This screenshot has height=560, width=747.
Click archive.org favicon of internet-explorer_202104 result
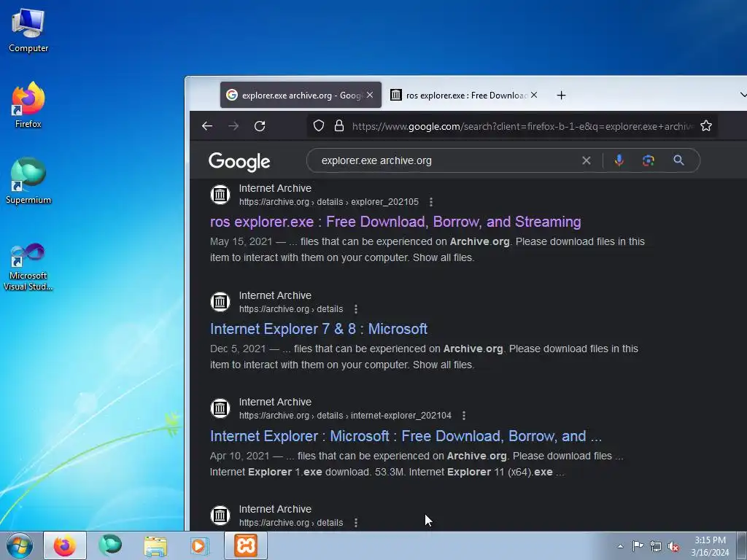tap(220, 408)
